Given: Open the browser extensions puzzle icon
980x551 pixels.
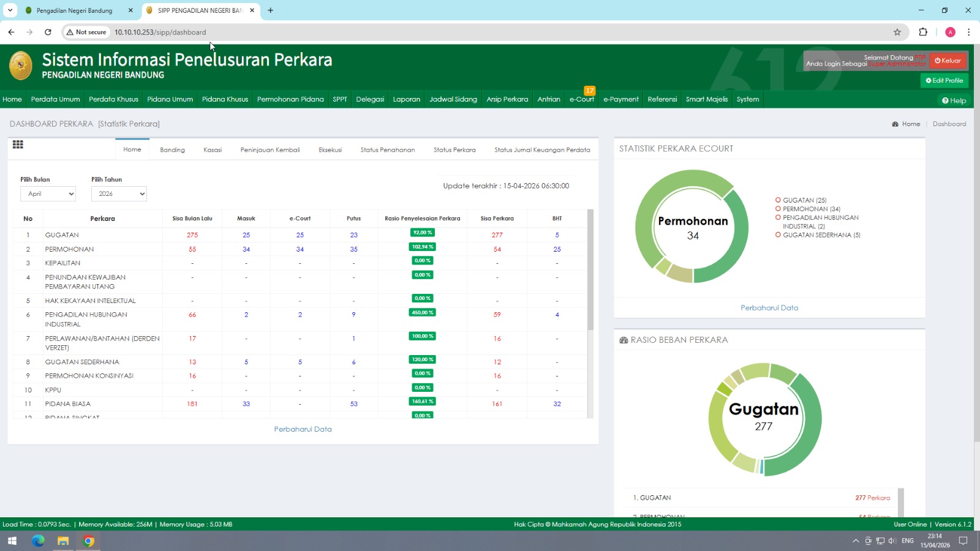Looking at the screenshot, I should 923,32.
